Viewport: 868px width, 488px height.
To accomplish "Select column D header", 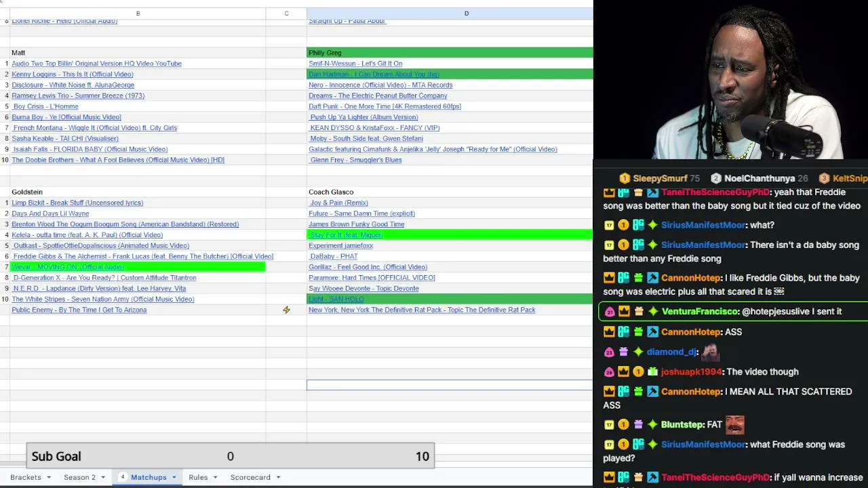I will (x=450, y=14).
